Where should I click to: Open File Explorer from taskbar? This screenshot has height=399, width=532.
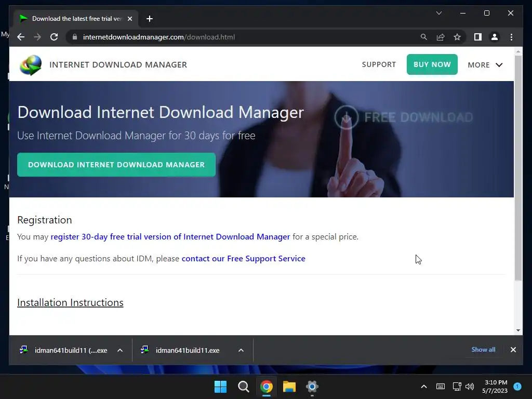click(289, 387)
